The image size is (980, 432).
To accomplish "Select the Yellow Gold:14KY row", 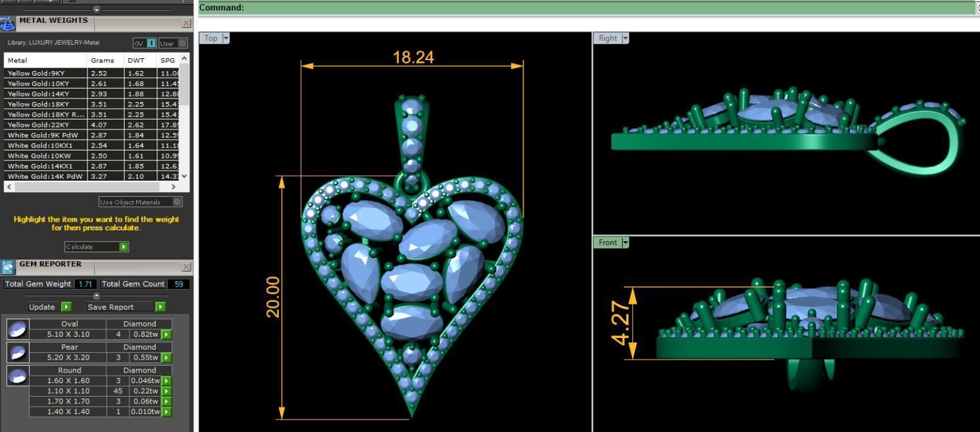I will (92, 93).
